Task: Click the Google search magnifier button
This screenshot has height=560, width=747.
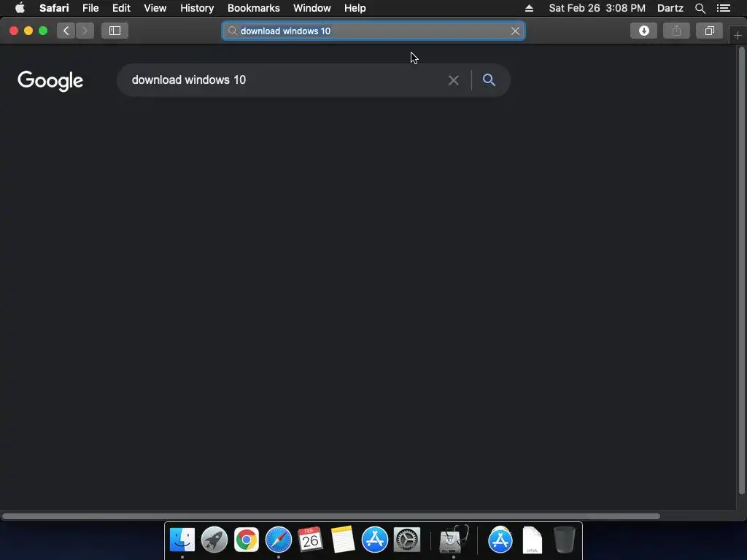Action: (x=489, y=79)
